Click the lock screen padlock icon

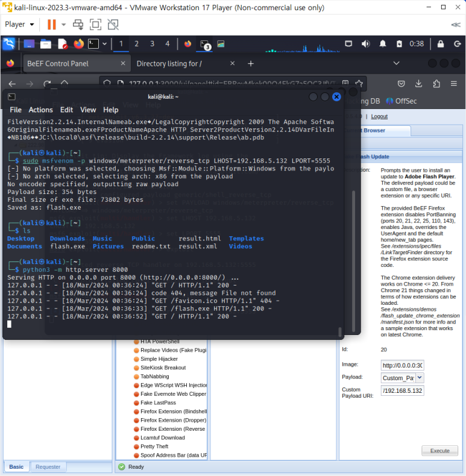pos(441,44)
